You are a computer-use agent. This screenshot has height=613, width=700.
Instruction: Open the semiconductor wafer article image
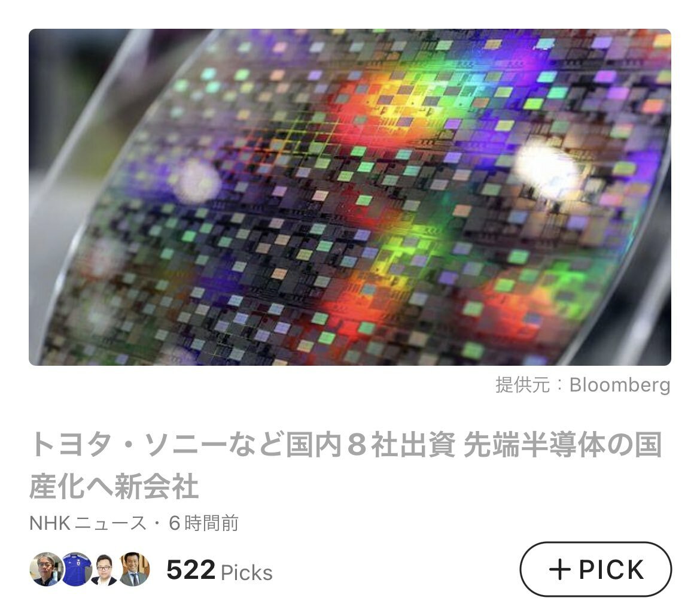click(x=350, y=197)
